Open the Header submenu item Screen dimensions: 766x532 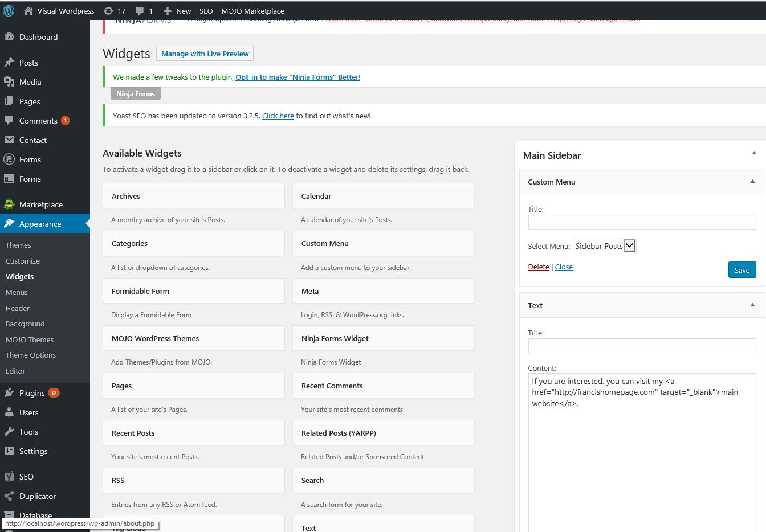(x=18, y=308)
